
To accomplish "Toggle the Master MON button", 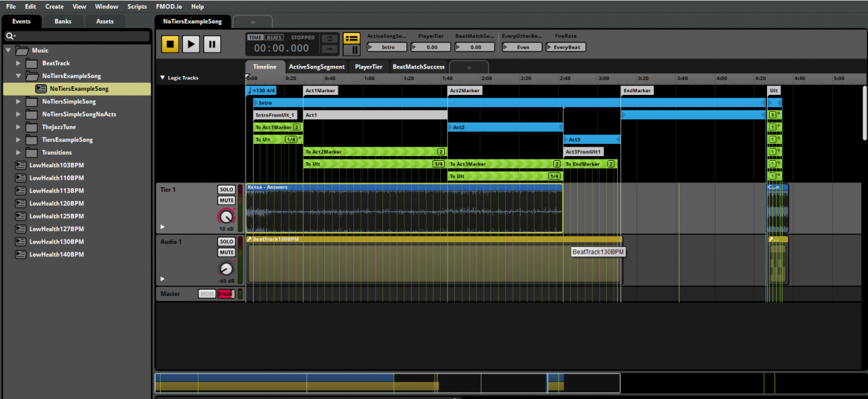I will pyautogui.click(x=207, y=294).
